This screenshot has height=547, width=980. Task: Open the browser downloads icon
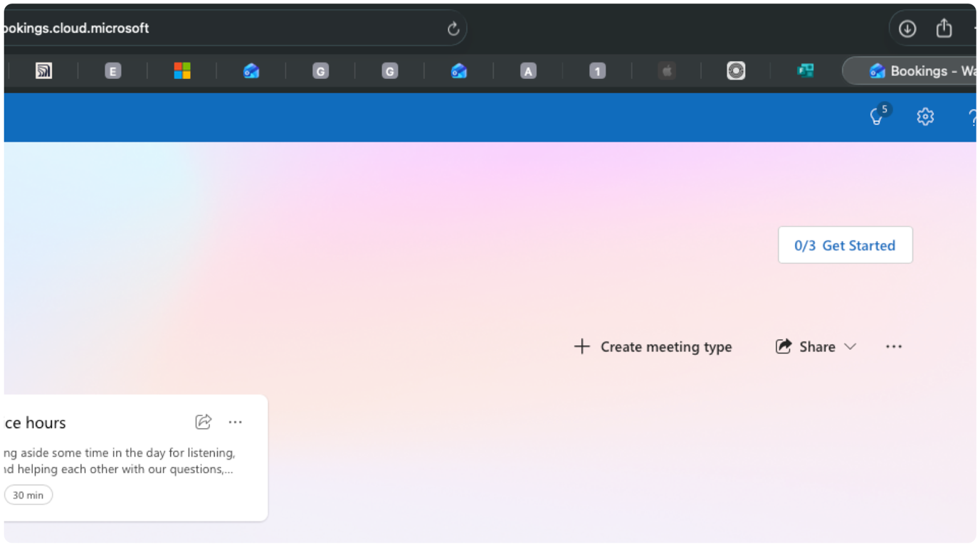(x=907, y=28)
